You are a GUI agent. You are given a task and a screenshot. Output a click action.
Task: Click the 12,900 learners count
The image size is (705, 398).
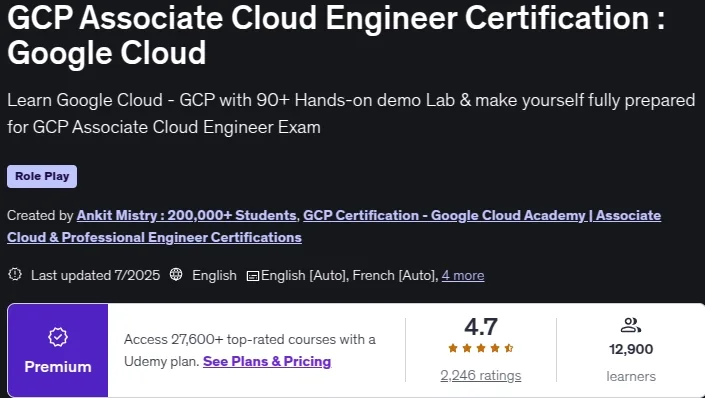631,349
